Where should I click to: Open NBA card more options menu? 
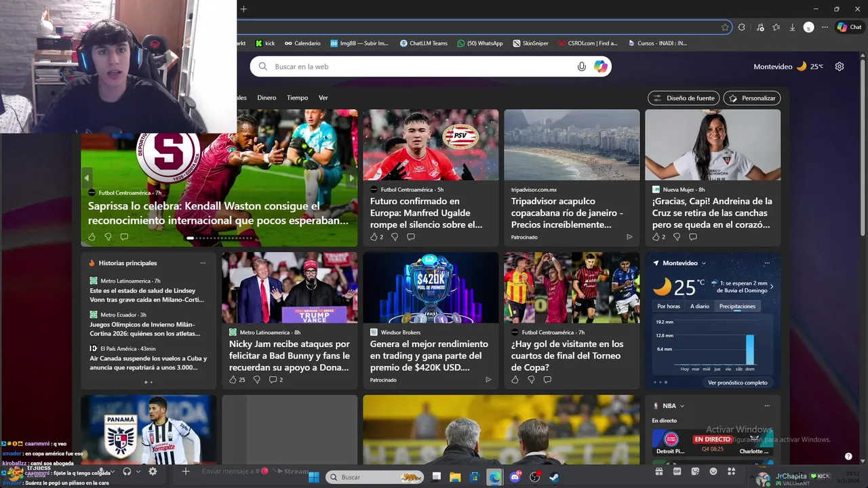[767, 406]
